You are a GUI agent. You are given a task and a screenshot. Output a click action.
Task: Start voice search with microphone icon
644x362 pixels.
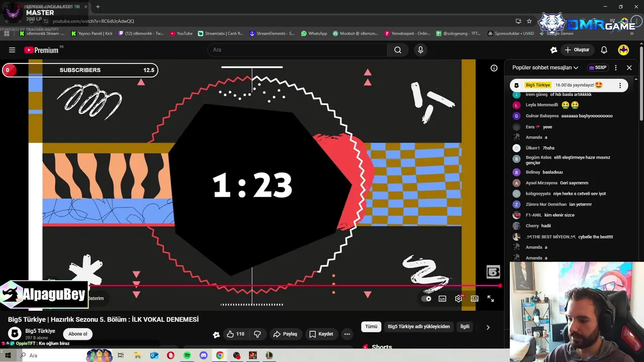[421, 50]
